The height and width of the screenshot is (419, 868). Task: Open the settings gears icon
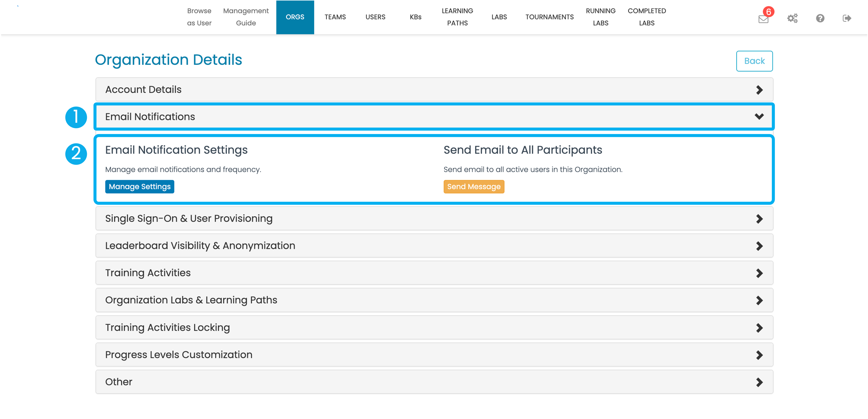coord(792,18)
